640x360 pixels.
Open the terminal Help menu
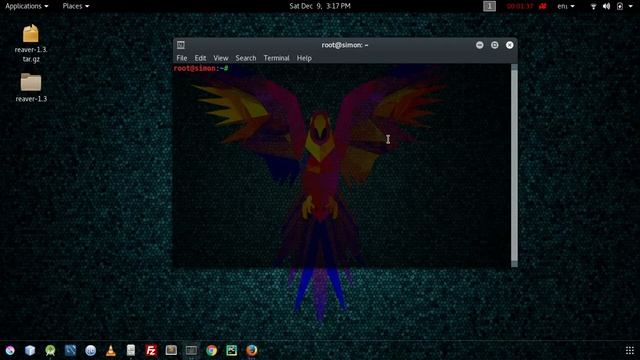pos(304,58)
